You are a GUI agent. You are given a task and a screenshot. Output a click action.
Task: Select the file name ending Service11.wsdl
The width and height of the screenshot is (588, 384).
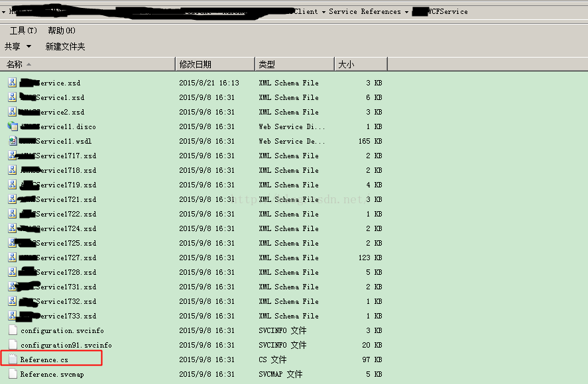pos(56,141)
